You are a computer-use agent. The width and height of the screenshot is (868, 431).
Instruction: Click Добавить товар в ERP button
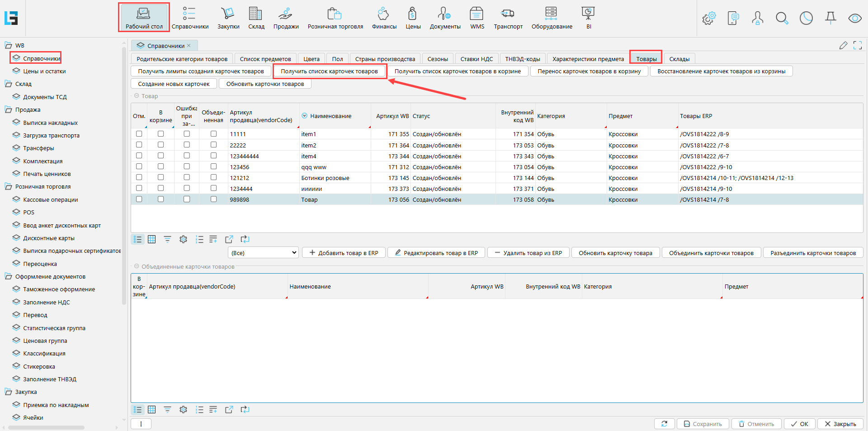point(344,253)
